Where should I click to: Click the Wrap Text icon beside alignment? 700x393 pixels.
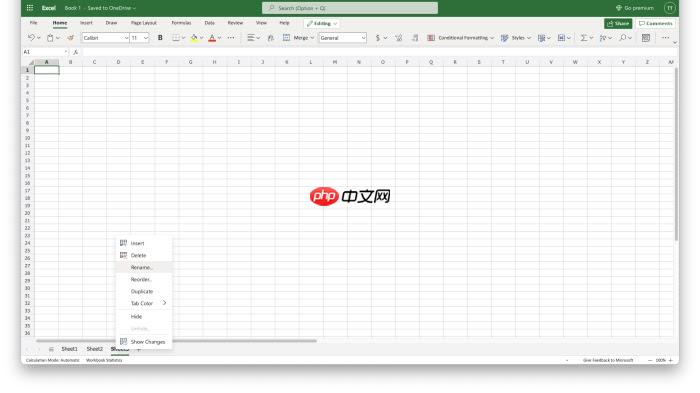[271, 38]
